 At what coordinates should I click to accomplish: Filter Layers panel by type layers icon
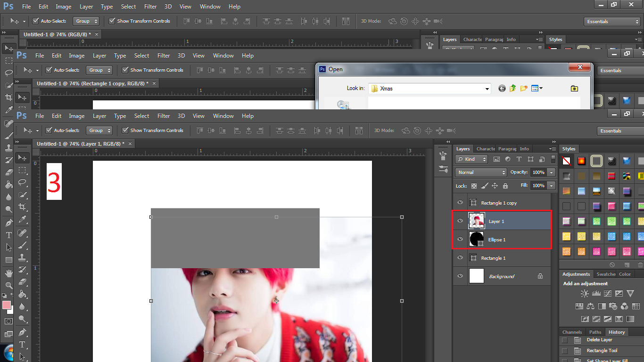[519, 159]
